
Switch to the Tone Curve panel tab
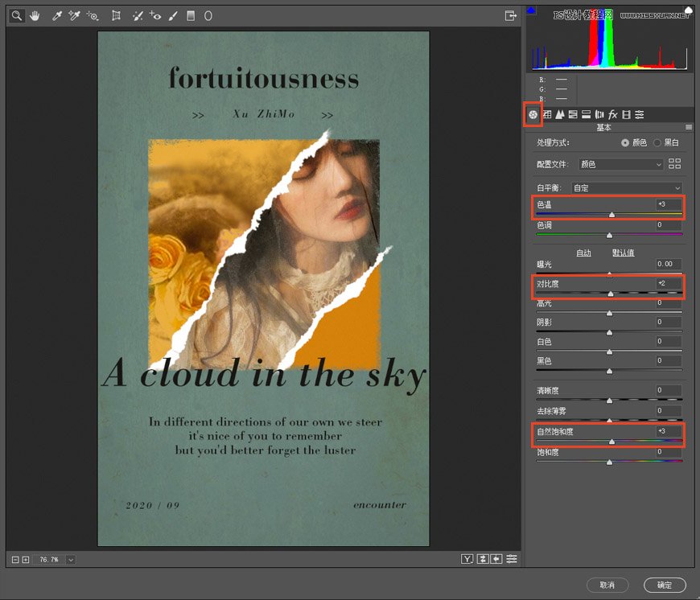pyautogui.click(x=547, y=114)
